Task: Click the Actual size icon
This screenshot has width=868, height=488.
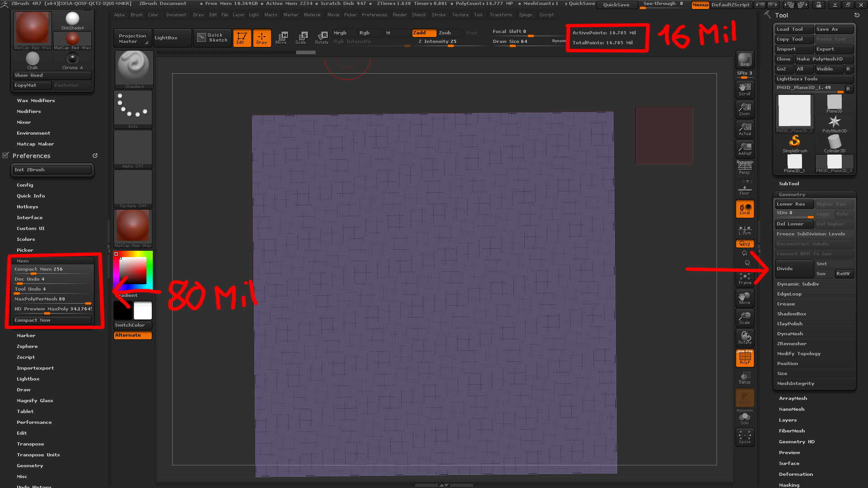Action: coord(745,129)
